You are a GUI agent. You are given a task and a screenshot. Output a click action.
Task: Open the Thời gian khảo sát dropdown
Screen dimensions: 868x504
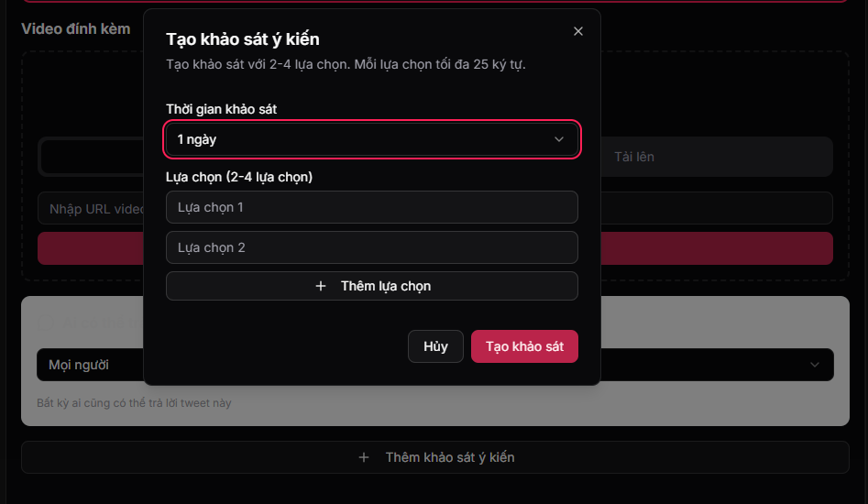pos(371,139)
